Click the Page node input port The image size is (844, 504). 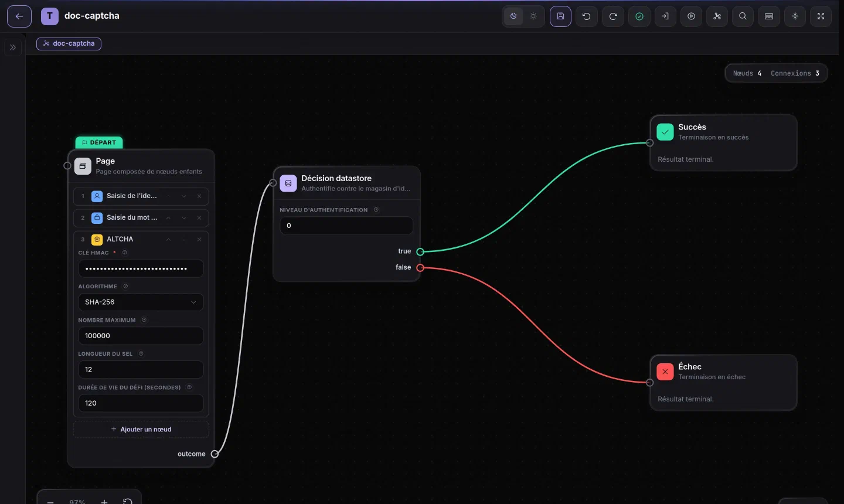click(x=67, y=166)
